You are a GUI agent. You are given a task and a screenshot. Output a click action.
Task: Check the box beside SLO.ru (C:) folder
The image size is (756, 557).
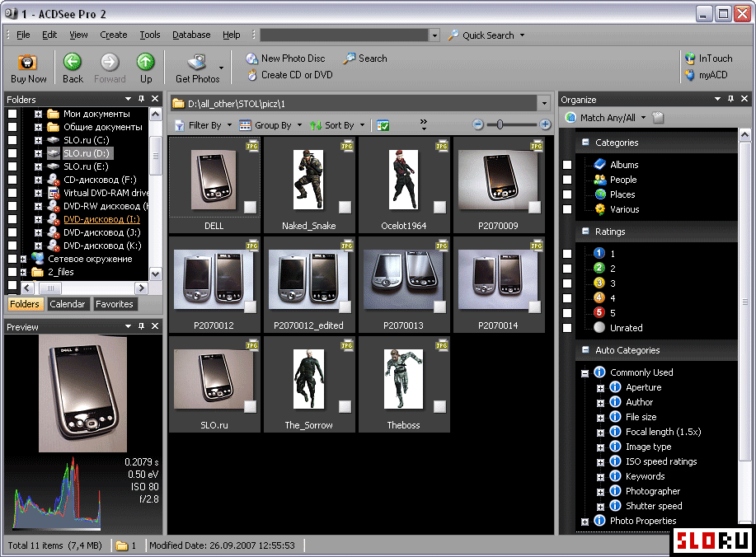(12, 140)
